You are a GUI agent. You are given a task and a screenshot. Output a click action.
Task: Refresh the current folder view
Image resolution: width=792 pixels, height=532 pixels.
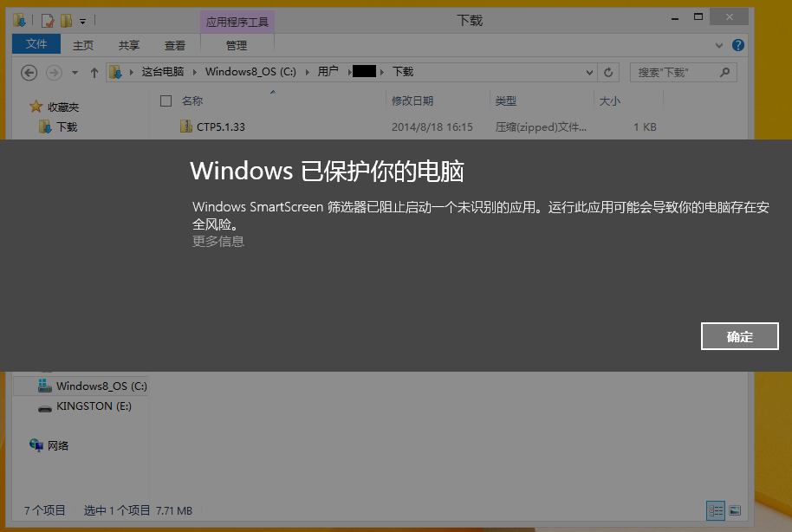tap(608, 73)
